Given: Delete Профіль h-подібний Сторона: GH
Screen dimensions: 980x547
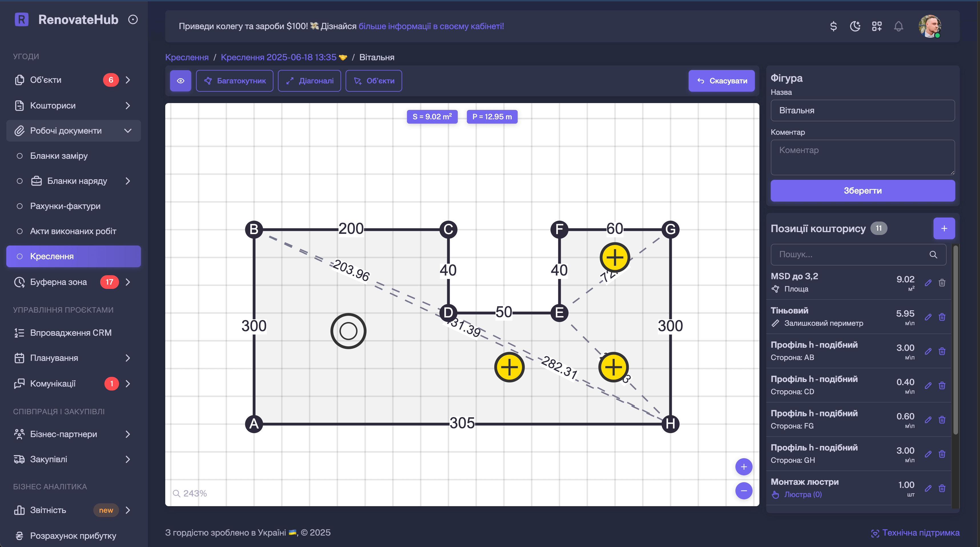Looking at the screenshot, I should tap(942, 454).
